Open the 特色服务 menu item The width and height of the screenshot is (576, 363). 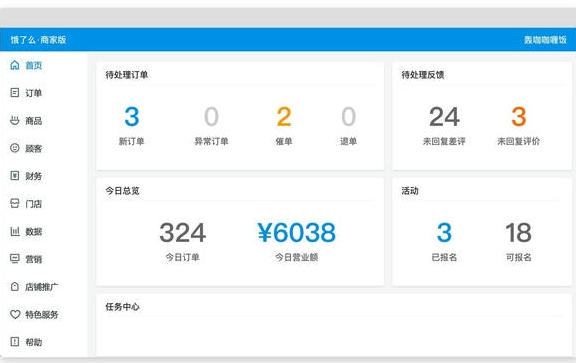pos(43,315)
